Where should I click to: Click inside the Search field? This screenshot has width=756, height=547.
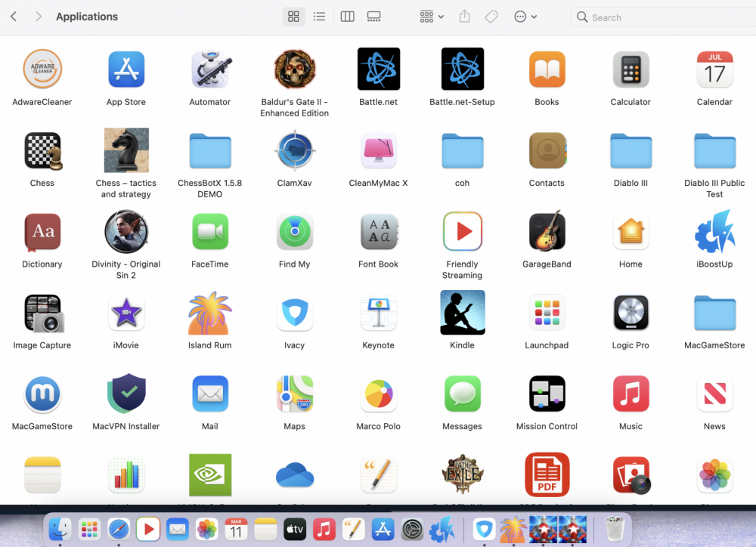pos(665,17)
